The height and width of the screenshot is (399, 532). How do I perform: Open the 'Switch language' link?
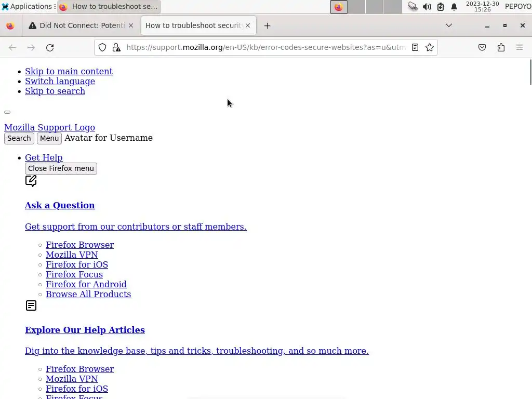pyautogui.click(x=60, y=82)
